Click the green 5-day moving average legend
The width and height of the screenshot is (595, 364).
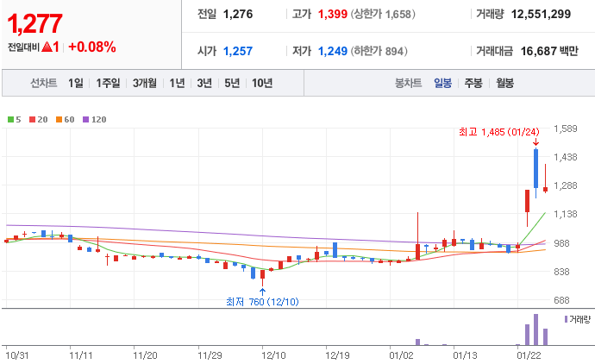coord(15,120)
